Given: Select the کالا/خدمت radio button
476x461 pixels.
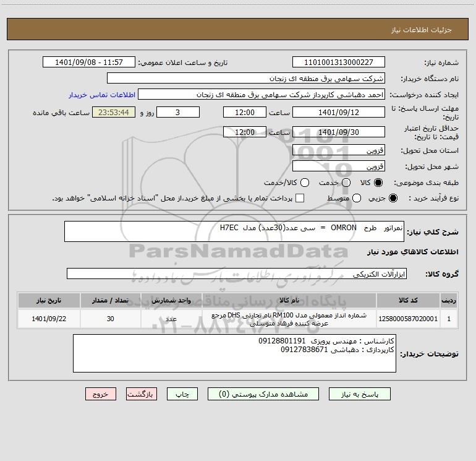Looking at the screenshot, I should click(305, 183).
